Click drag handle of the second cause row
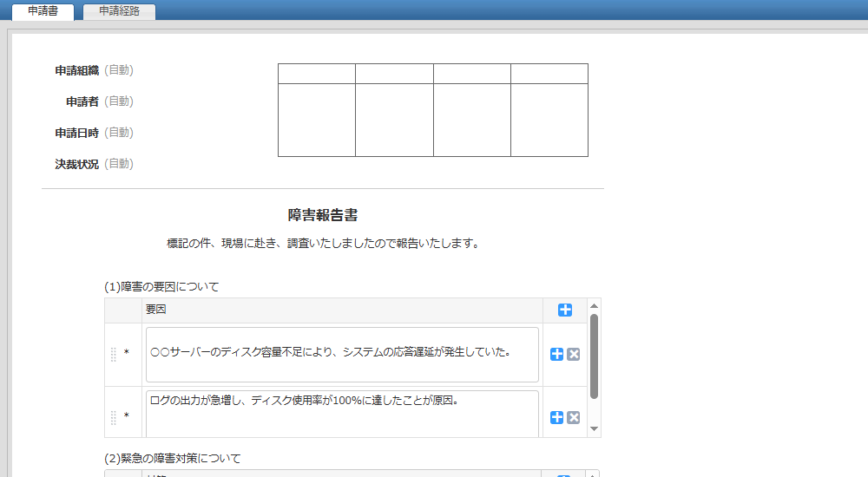This screenshot has height=477, width=868. click(114, 417)
